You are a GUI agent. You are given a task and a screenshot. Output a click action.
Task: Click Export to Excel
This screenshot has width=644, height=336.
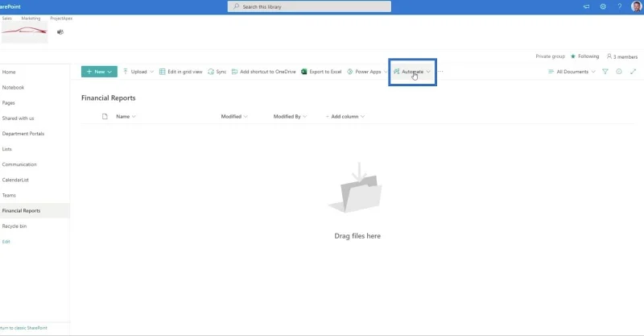(321, 72)
